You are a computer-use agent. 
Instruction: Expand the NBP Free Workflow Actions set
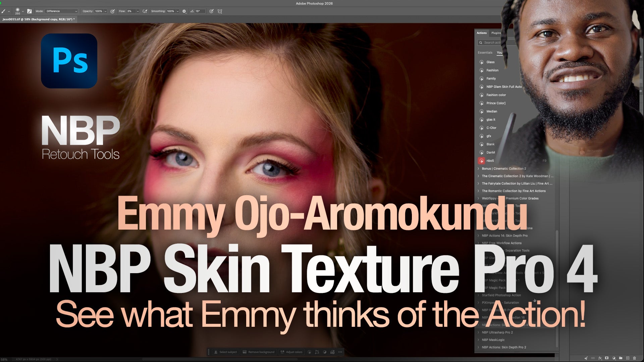(x=478, y=243)
